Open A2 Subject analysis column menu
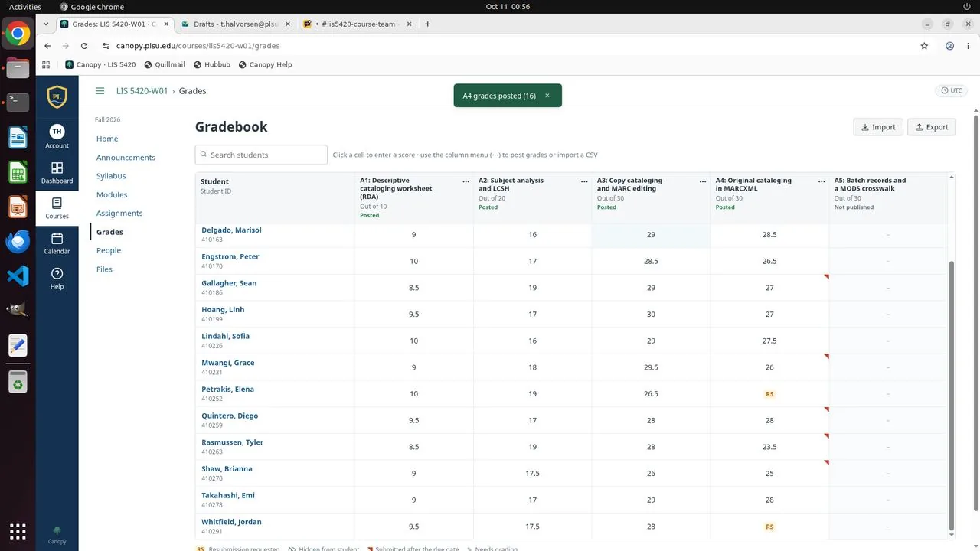The width and height of the screenshot is (980, 551). pyautogui.click(x=584, y=181)
